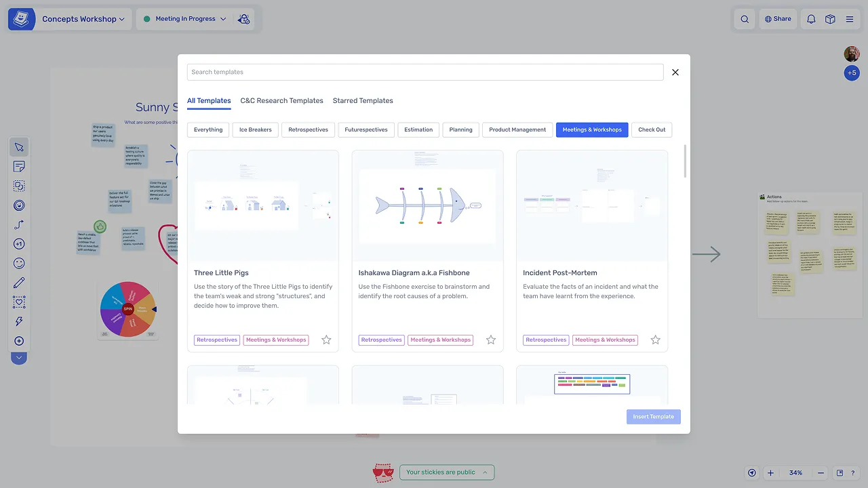Open the Meeting In Progress dropdown
The height and width of the screenshot is (488, 868).
184,19
